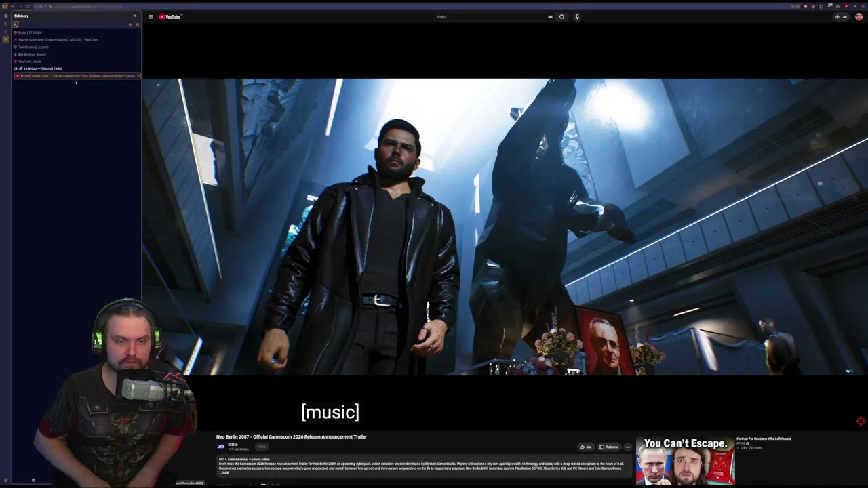
Task: Switch to Skyrim Complete Soundtrack tab
Action: pos(77,40)
